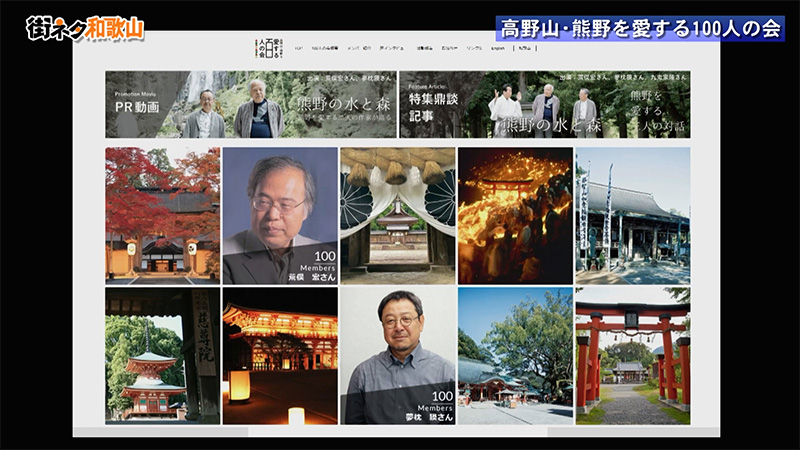Open the TOP navigation link

(297, 47)
